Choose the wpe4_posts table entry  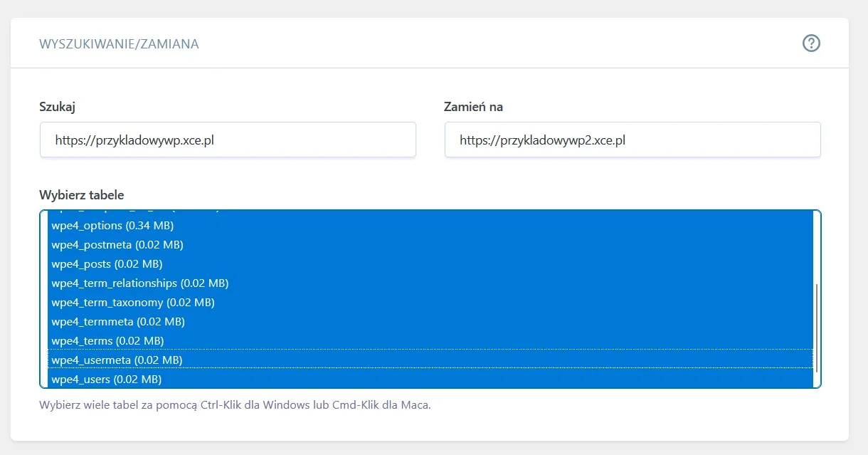[x=107, y=264]
